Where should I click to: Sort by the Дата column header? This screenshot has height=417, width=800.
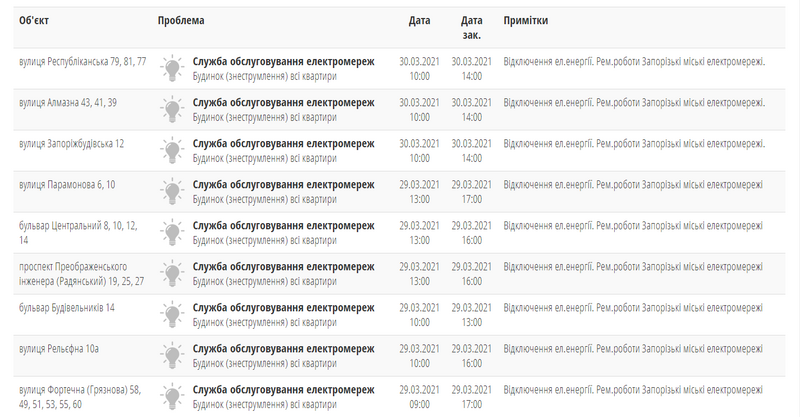(x=420, y=21)
